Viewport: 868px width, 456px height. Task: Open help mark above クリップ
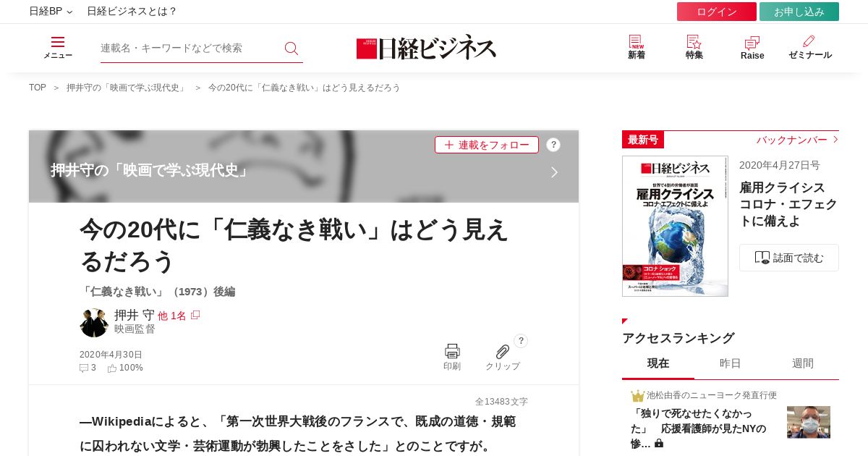click(x=521, y=341)
